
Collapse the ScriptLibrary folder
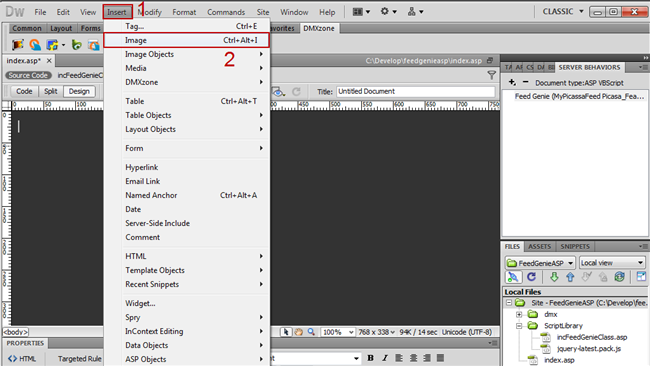(x=519, y=326)
